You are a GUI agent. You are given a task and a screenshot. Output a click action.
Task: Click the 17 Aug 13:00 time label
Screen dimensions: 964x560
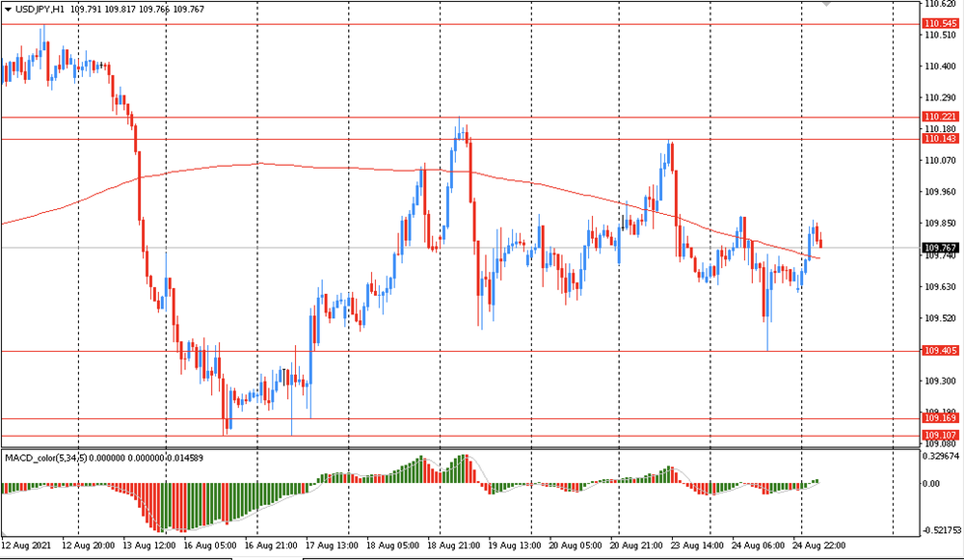tap(332, 546)
